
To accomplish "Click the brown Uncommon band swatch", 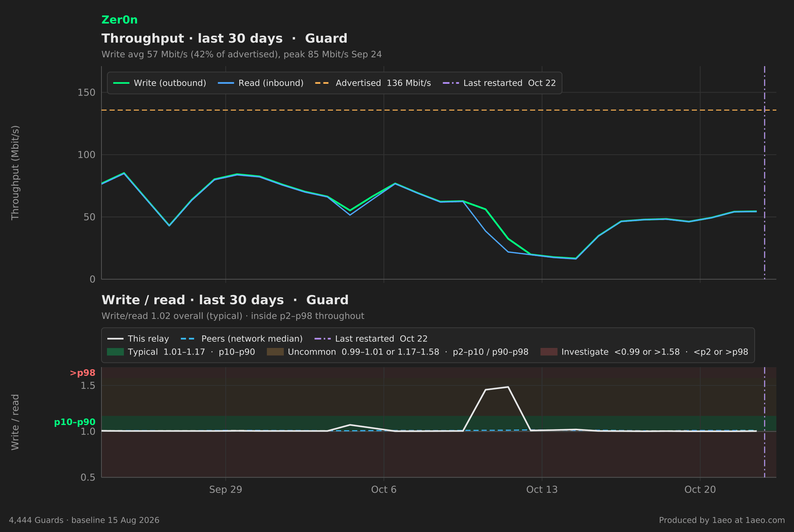I will click(275, 352).
